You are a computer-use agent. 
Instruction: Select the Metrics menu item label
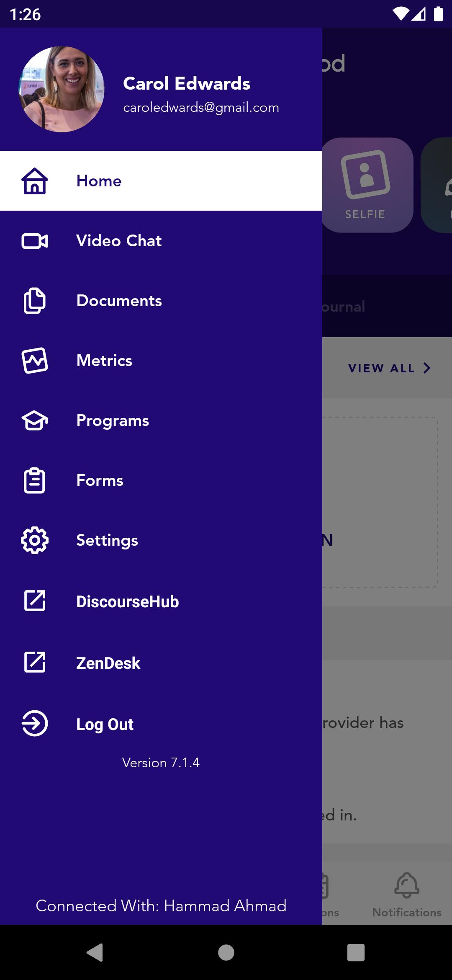tap(104, 361)
